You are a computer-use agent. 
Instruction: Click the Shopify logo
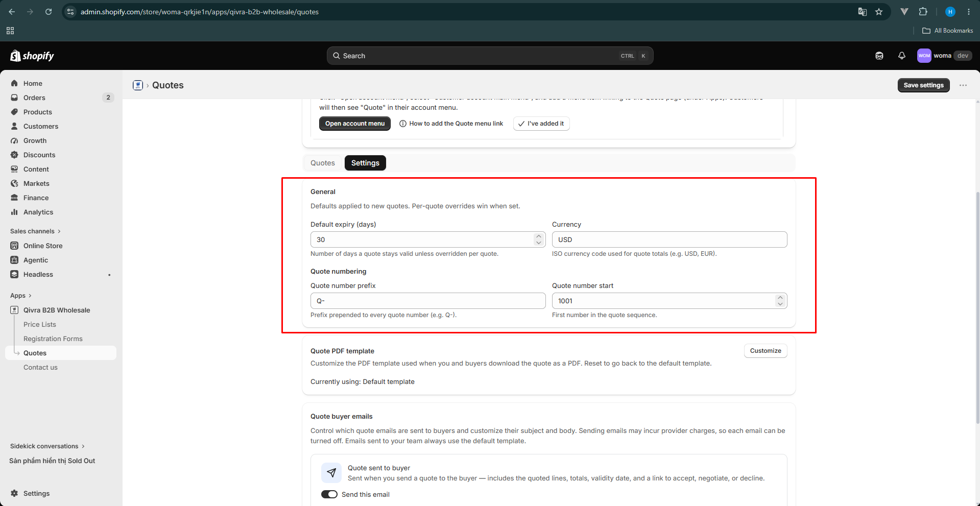click(x=32, y=56)
